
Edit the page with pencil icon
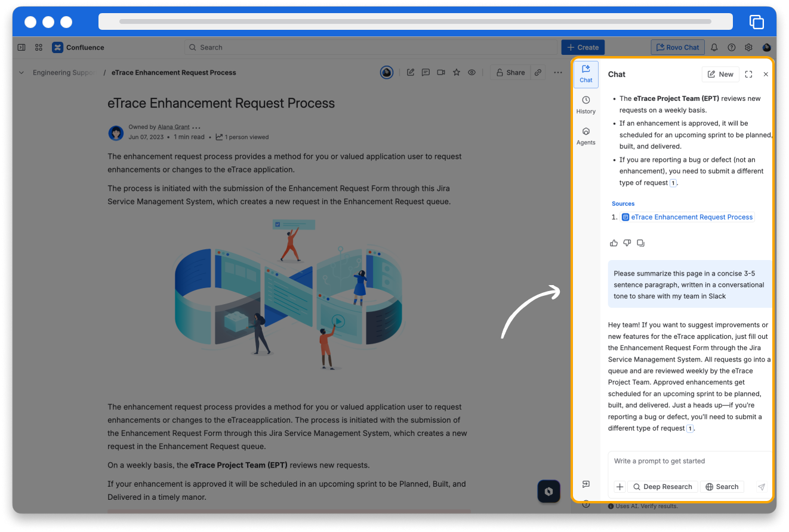tap(411, 72)
